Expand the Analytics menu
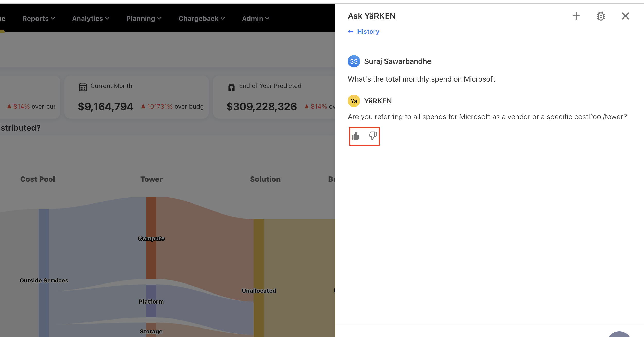644x337 pixels. [x=91, y=18]
